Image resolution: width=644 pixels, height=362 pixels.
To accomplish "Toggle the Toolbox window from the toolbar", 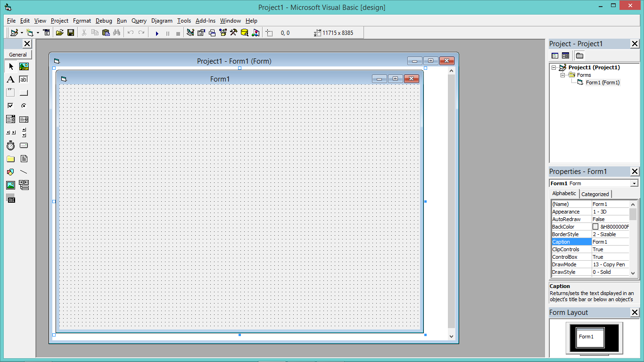I will tap(234, 33).
